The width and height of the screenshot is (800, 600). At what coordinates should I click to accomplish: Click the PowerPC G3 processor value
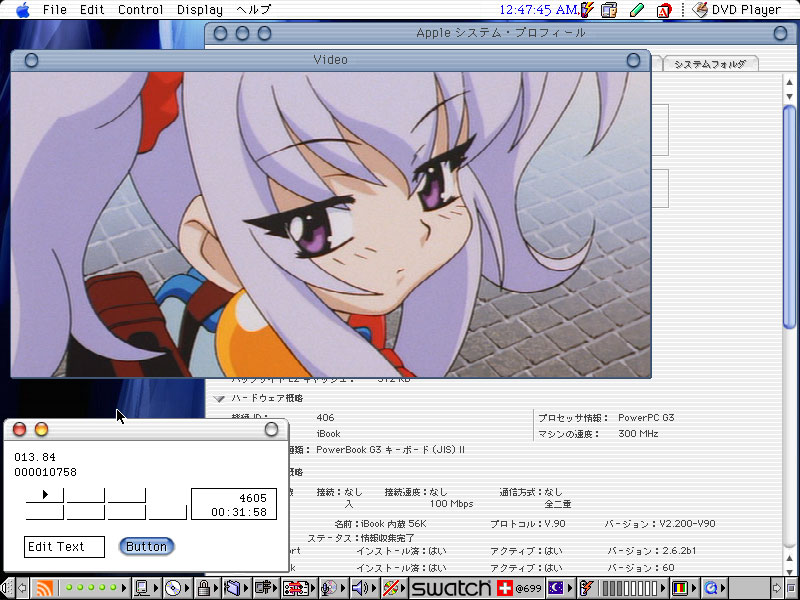[646, 417]
